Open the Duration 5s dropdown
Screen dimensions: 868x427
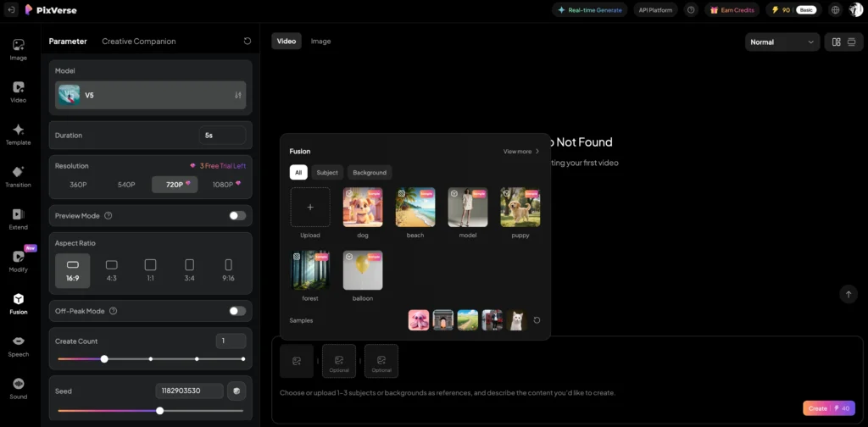[x=223, y=135]
